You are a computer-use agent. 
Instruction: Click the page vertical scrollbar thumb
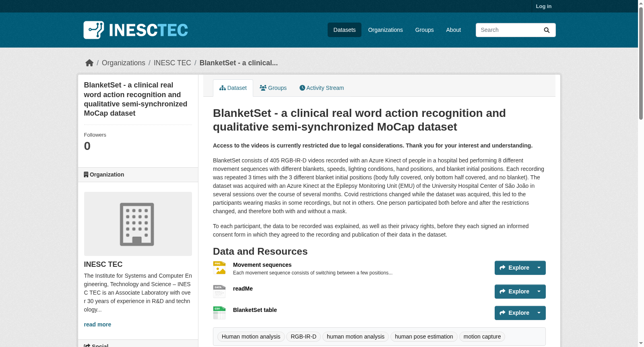click(x=641, y=63)
